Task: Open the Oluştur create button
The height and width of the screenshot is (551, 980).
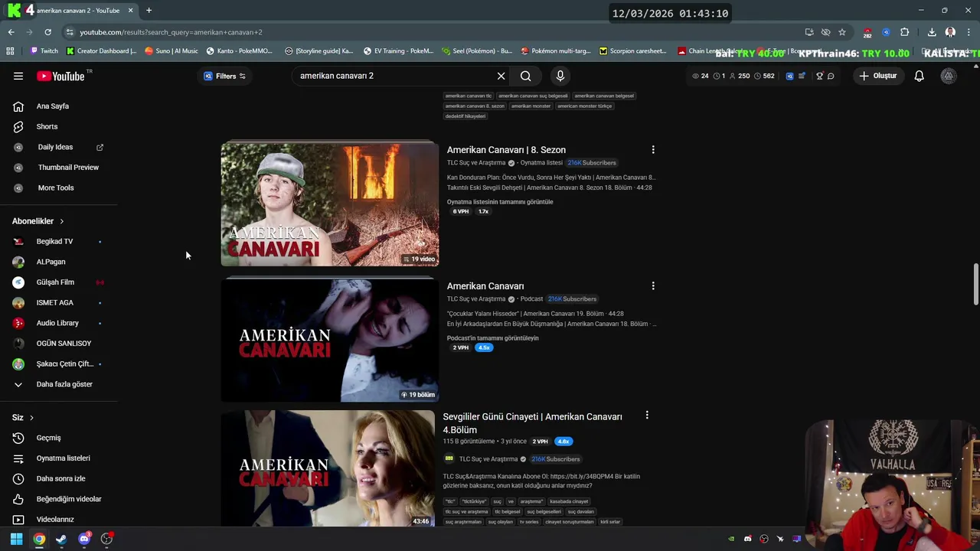Action: click(x=877, y=76)
